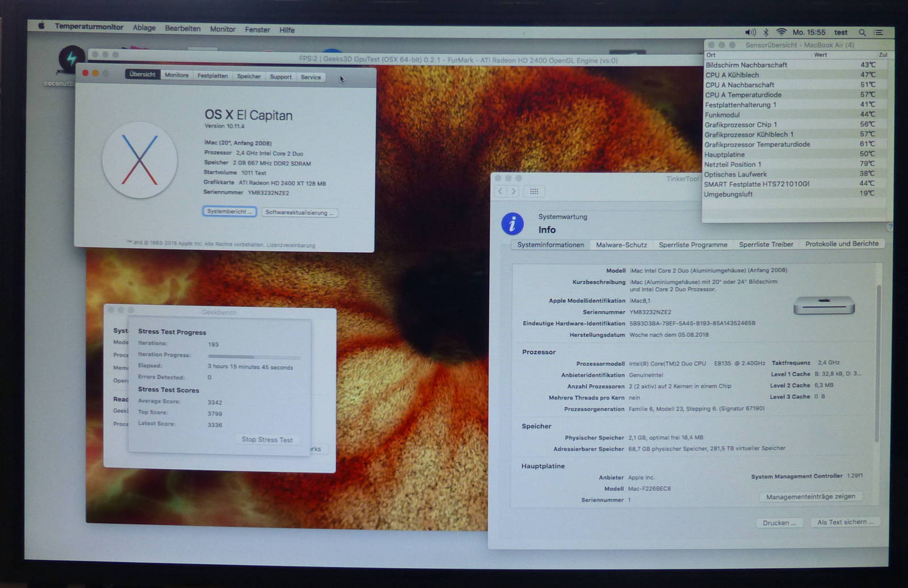Screen dimensions: 908x588
Task: Click the Ort column header
Action: tap(711, 55)
